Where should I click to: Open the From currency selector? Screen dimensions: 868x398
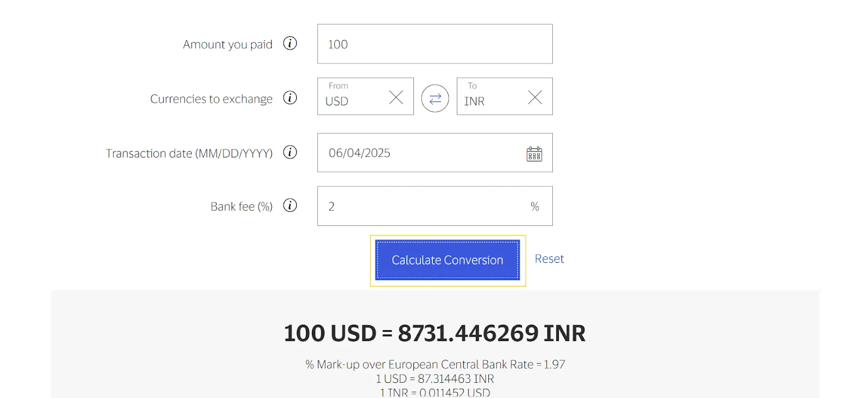(x=353, y=102)
